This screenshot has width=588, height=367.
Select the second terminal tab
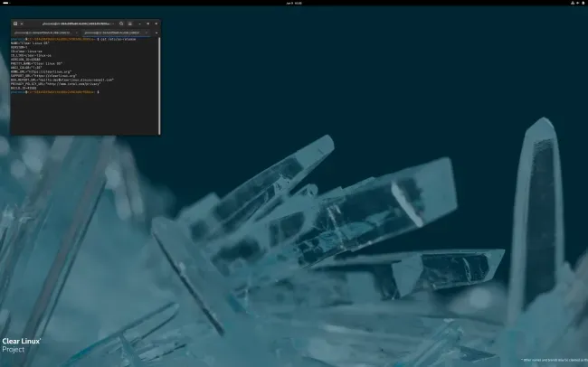click(x=112, y=33)
